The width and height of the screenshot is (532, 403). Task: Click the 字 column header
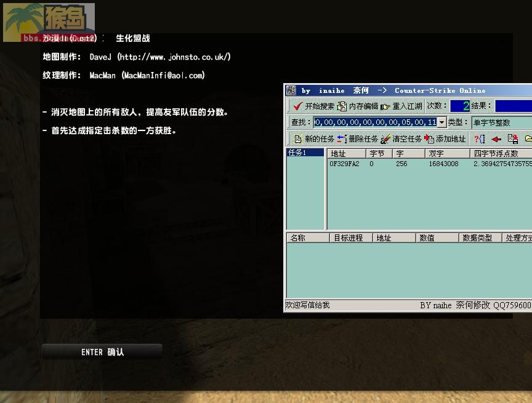(x=408, y=154)
